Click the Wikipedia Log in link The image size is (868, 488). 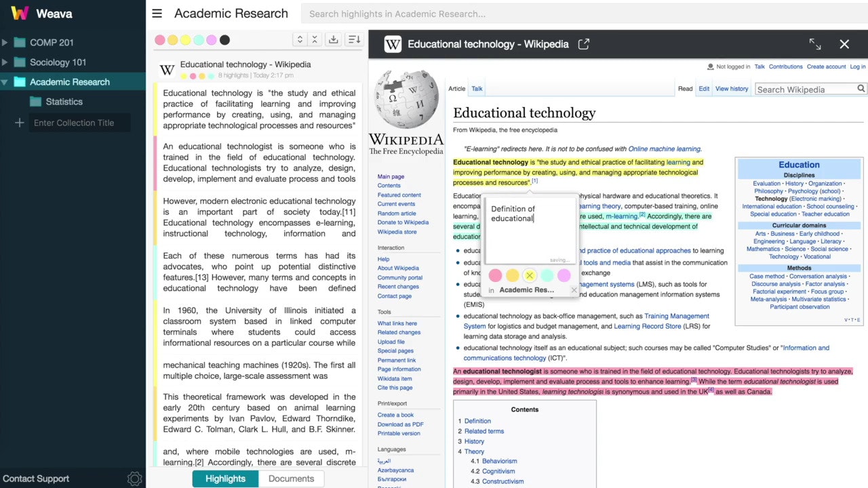coord(858,66)
